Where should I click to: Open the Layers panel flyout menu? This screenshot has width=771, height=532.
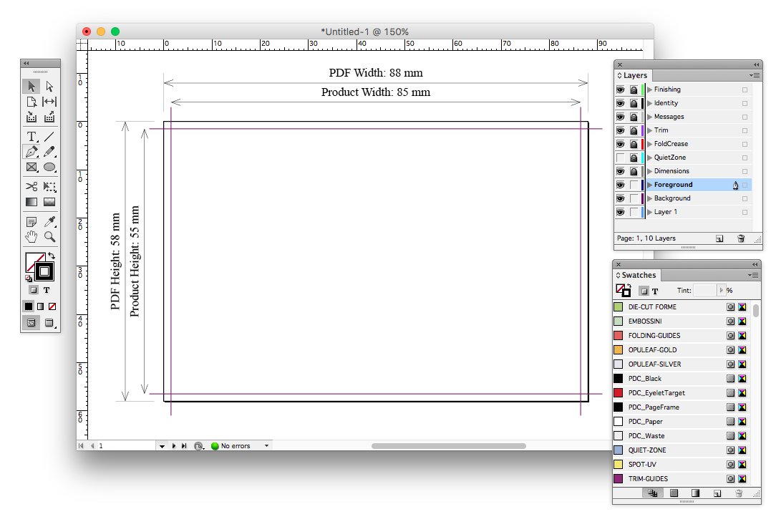754,75
